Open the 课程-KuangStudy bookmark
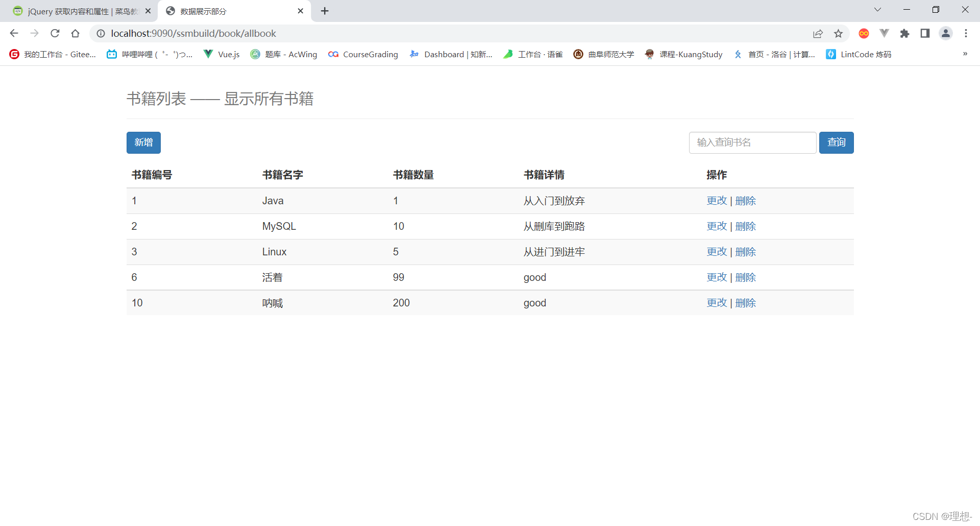 (683, 54)
